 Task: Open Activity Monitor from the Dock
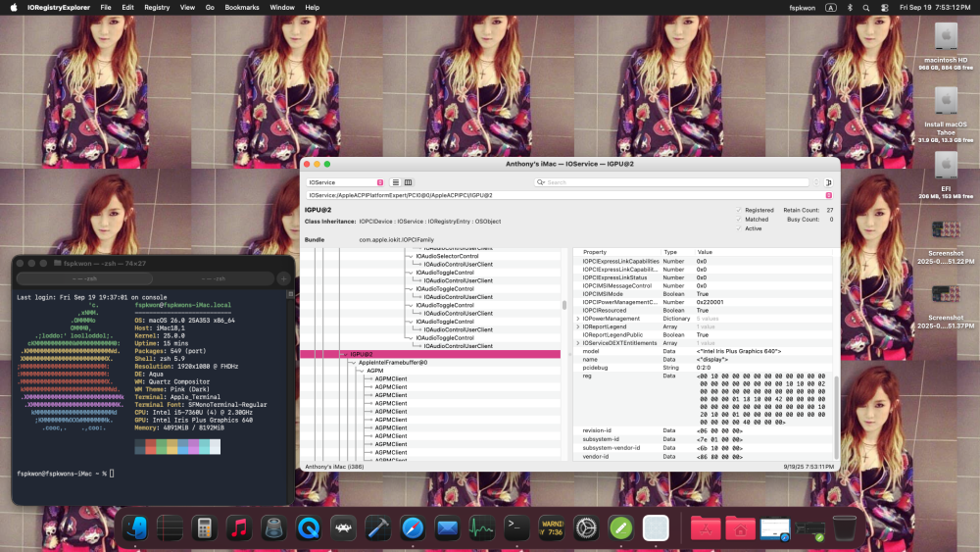[x=482, y=528]
